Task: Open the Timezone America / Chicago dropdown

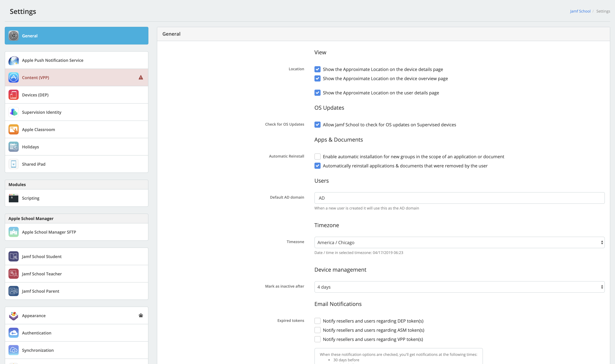Action: pos(459,242)
